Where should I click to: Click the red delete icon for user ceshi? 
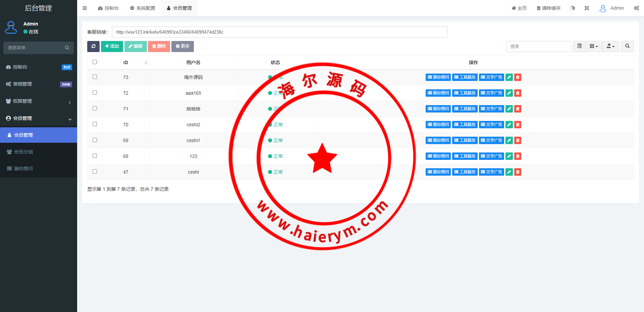(x=518, y=172)
